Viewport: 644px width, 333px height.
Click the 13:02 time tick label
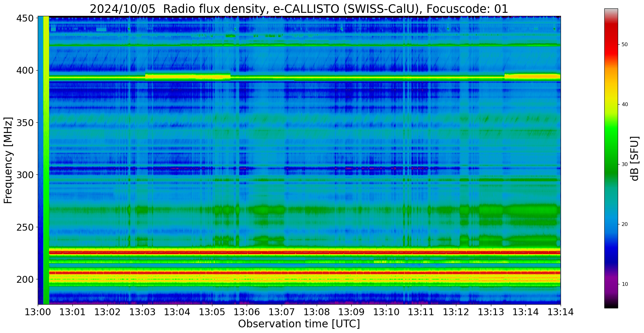[x=108, y=312]
